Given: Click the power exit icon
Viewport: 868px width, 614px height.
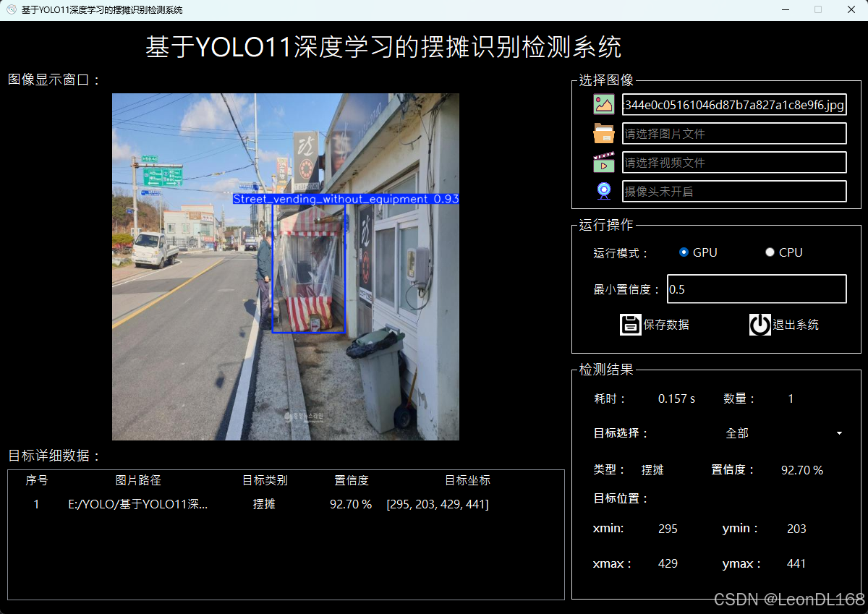Looking at the screenshot, I should tap(760, 325).
